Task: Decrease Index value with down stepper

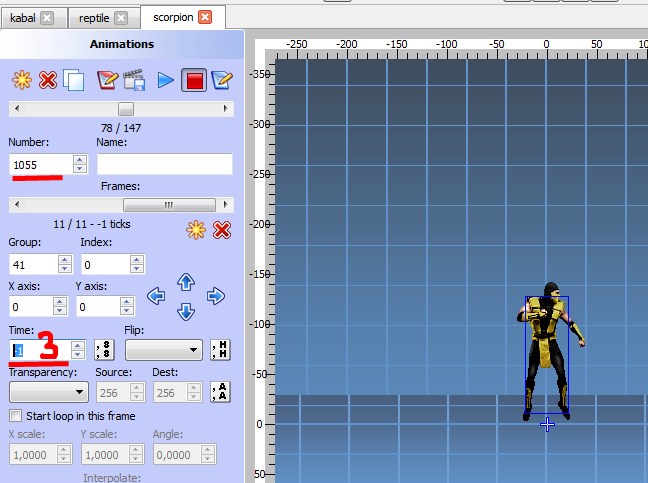Action: 136,269
